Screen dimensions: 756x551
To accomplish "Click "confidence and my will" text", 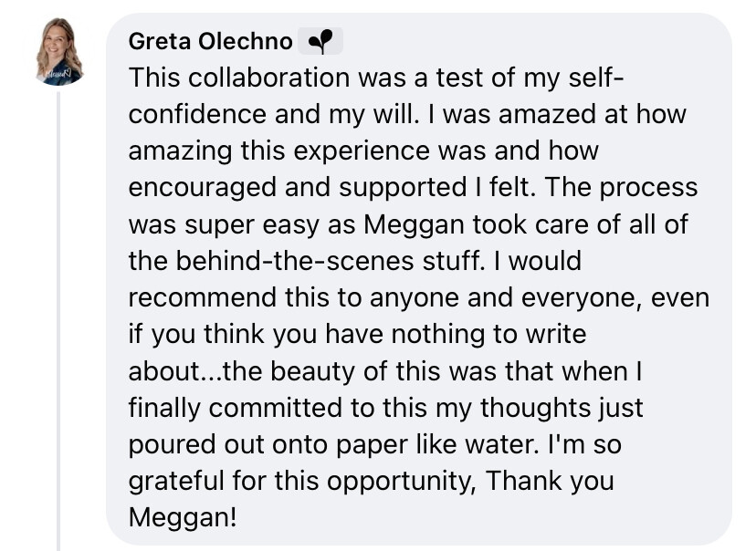I will 273,115.
